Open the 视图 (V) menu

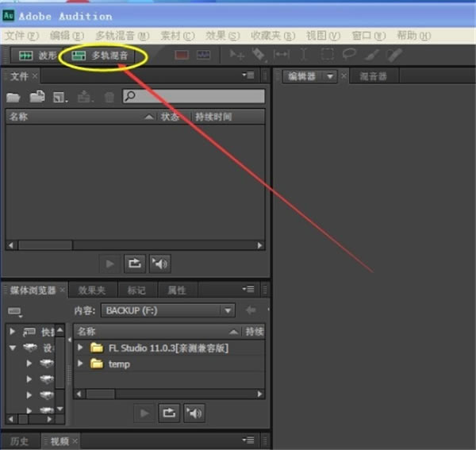[x=323, y=36]
